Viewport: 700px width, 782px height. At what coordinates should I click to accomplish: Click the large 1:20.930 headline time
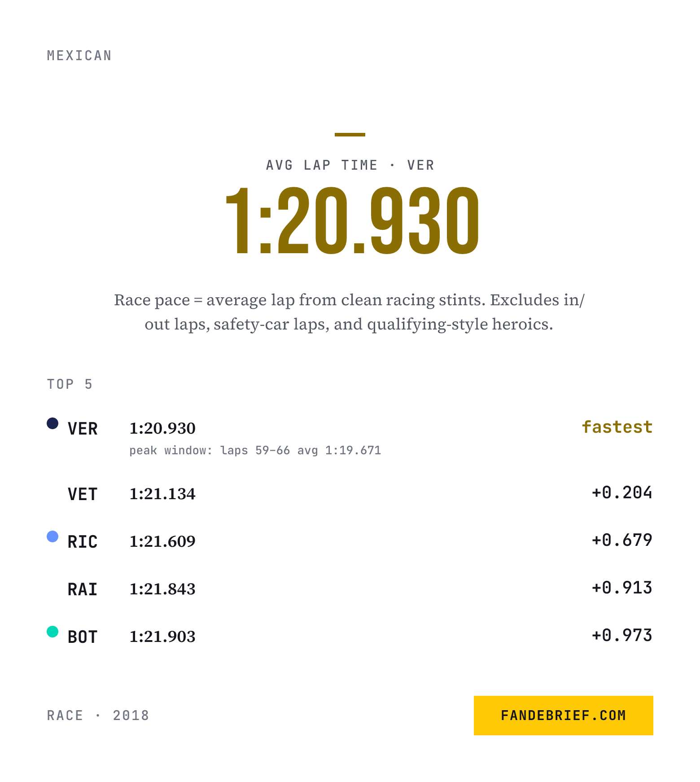click(x=352, y=221)
